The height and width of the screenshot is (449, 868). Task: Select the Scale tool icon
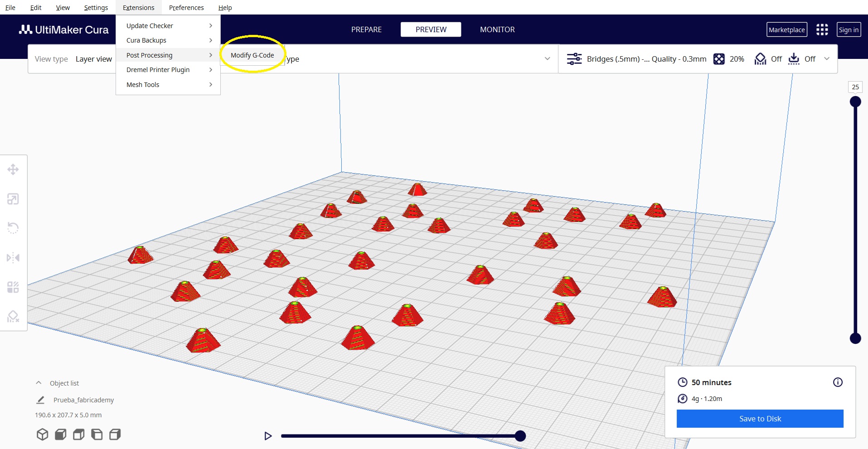tap(13, 199)
